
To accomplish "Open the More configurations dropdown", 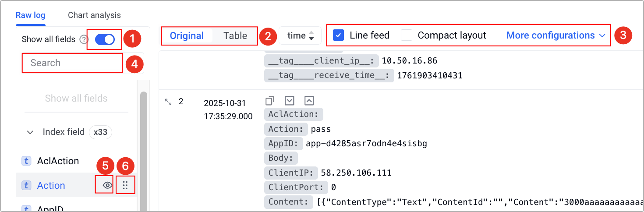I will tap(556, 35).
